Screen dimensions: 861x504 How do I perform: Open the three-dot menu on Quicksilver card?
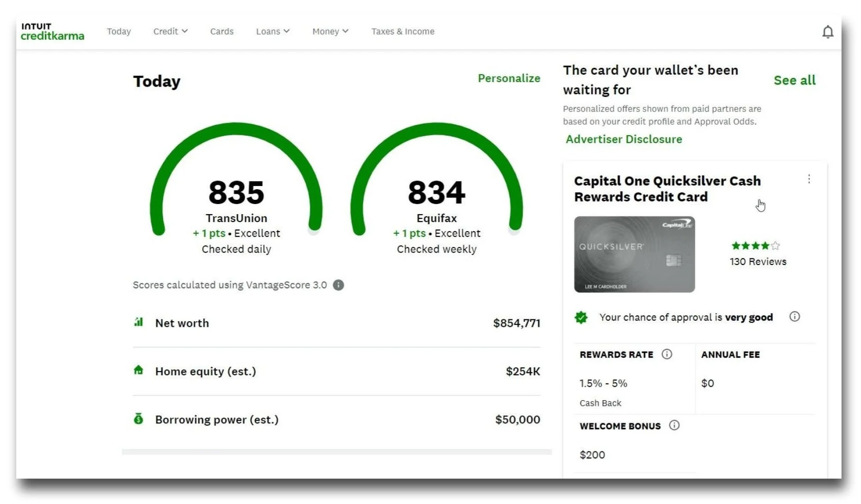[x=809, y=179]
